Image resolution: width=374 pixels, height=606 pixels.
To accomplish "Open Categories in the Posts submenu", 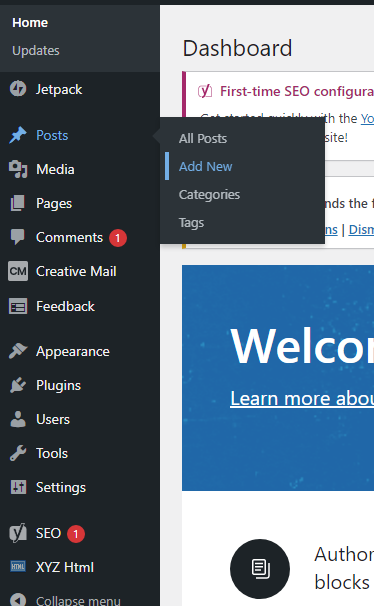I will click(209, 194).
